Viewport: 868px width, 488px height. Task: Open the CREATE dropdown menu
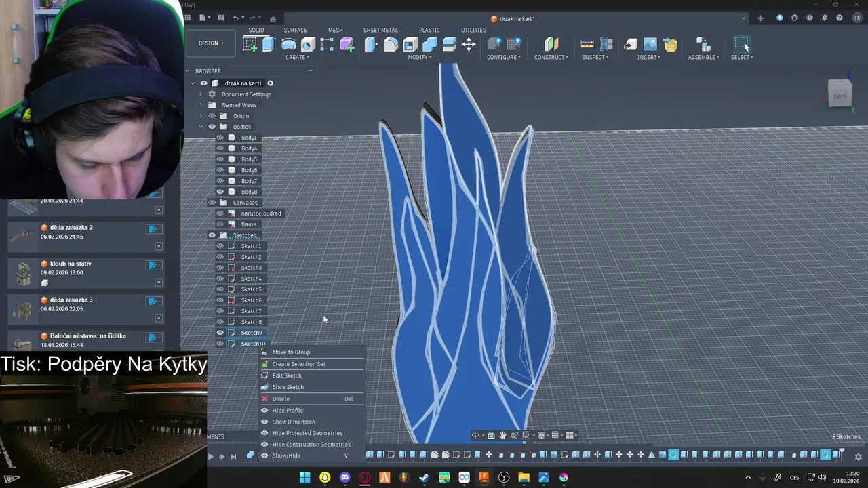click(297, 57)
